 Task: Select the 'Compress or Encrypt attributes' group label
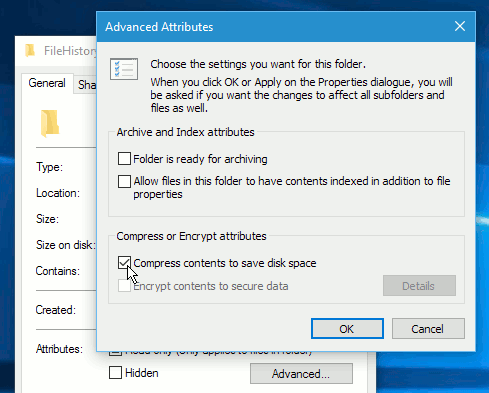191,236
